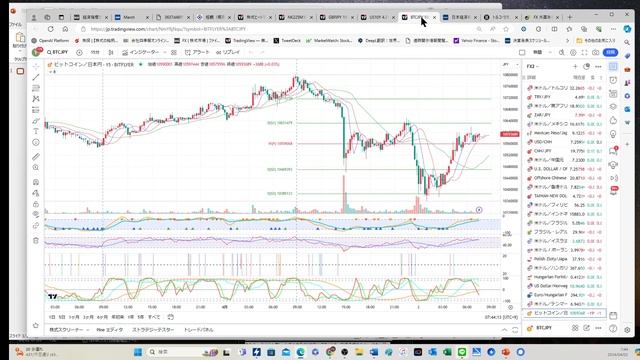
Task: Open the Pine エディタ tab
Action: [x=109, y=330]
